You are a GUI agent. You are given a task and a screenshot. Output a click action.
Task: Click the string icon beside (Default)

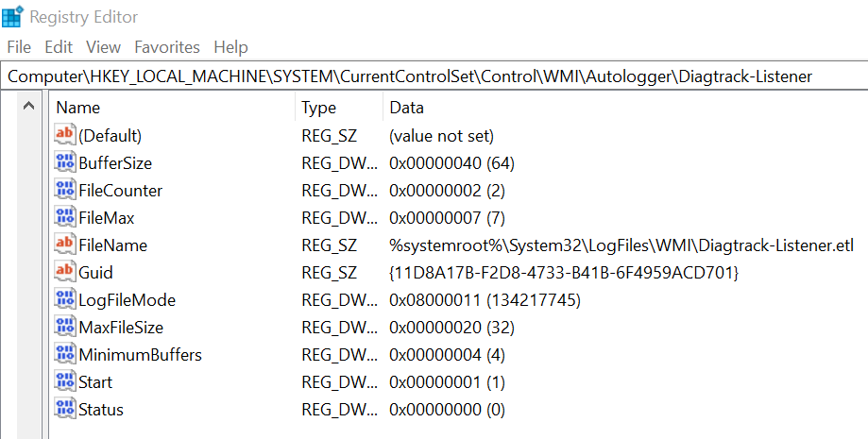coord(65,136)
